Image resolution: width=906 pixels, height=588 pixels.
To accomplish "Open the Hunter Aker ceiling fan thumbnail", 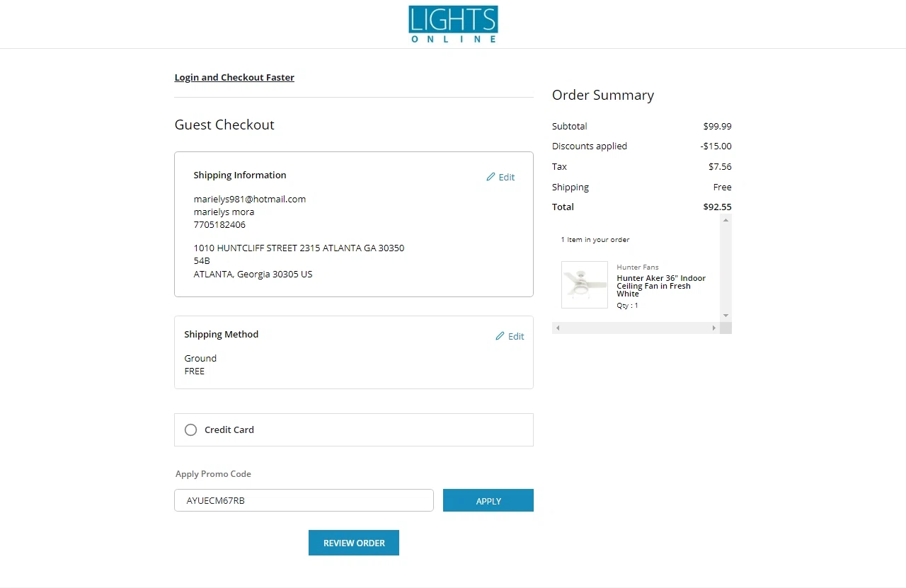I will coord(584,284).
